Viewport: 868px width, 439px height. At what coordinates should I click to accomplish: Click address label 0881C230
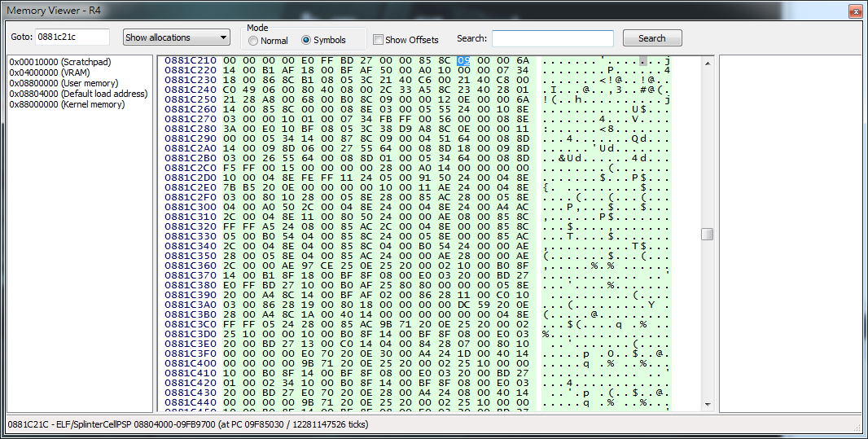[x=191, y=80]
